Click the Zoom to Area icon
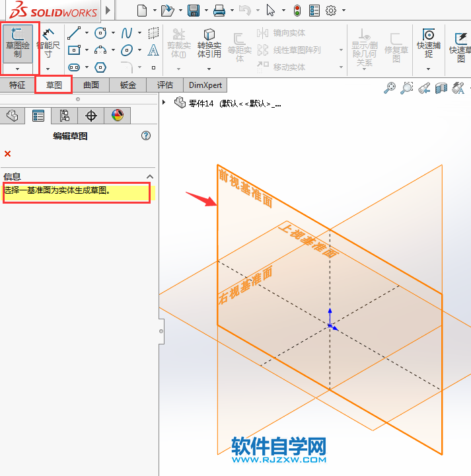This screenshot has height=476, width=471. (407, 88)
